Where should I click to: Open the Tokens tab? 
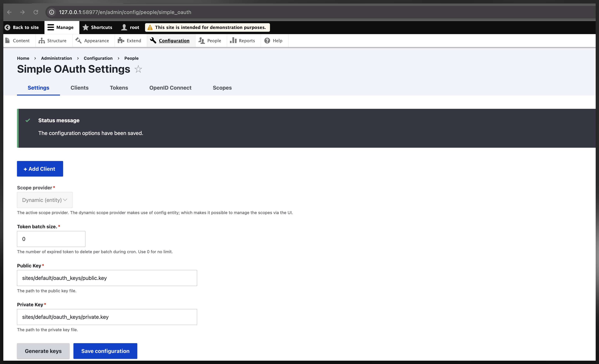pyautogui.click(x=119, y=88)
